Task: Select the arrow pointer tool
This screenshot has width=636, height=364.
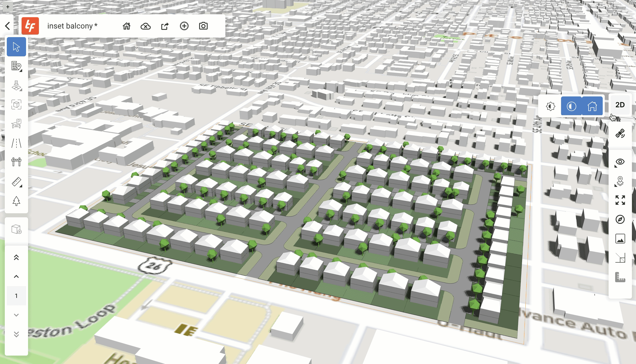Action: [16, 47]
